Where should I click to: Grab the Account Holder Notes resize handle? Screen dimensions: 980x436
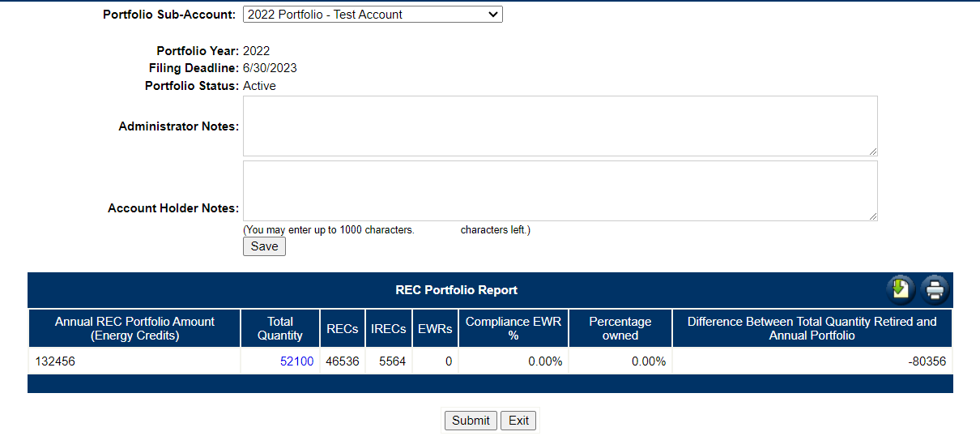(x=872, y=216)
